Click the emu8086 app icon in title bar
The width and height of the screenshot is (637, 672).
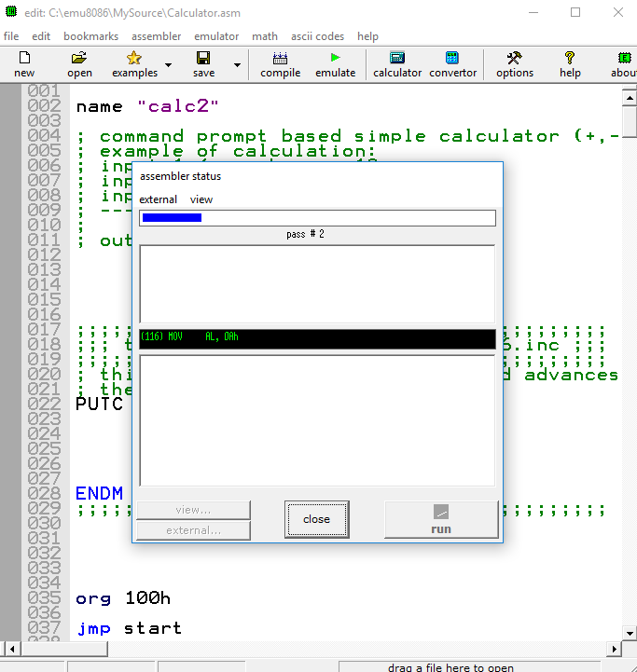tap(11, 11)
